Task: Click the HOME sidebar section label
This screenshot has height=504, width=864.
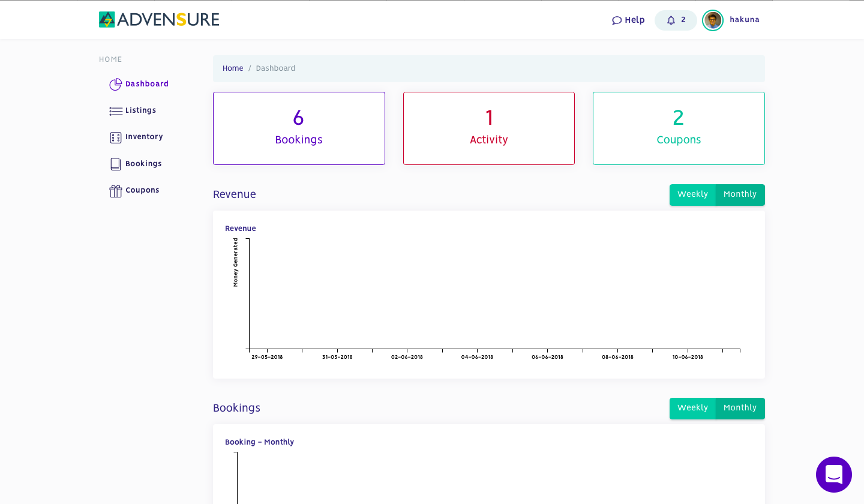Action: [110, 59]
